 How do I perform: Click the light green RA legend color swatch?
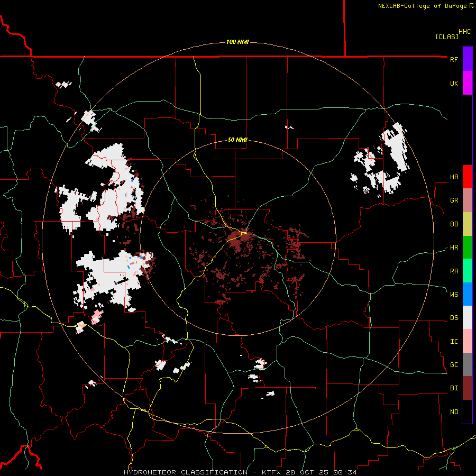(467, 271)
